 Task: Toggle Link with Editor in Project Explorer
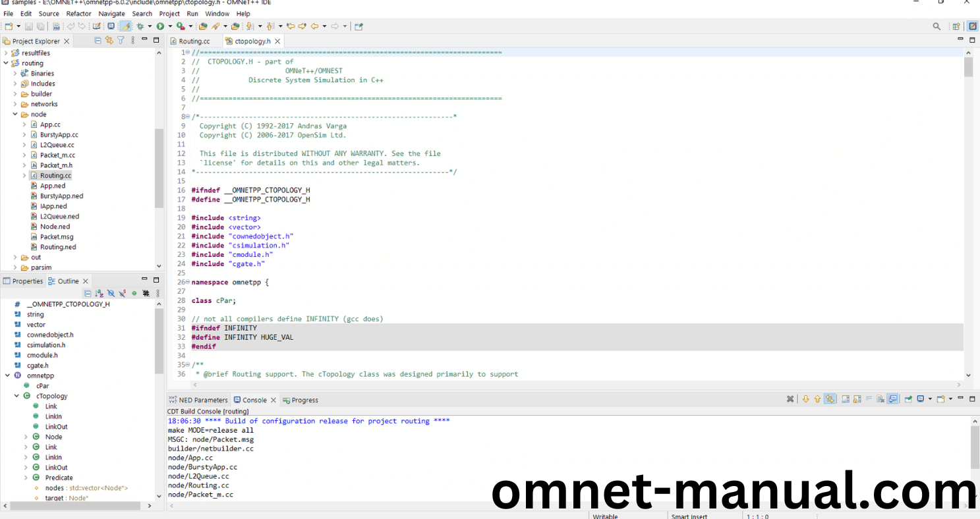[x=109, y=41]
